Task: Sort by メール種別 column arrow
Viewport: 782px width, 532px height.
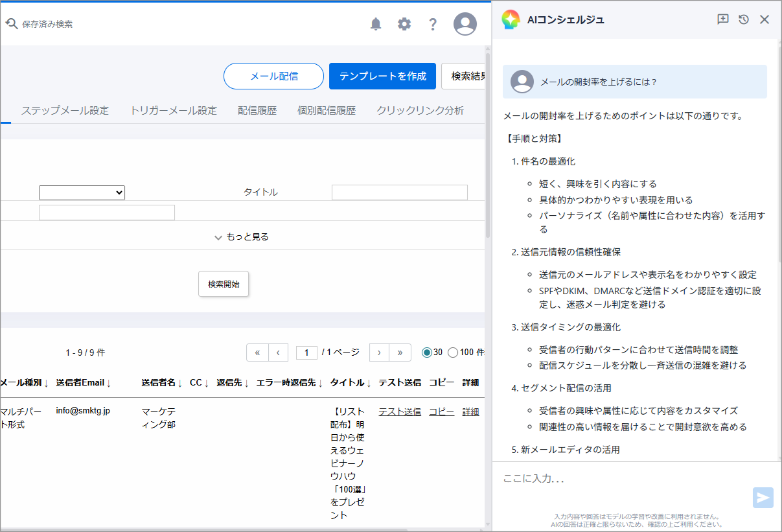Action: 46,383
